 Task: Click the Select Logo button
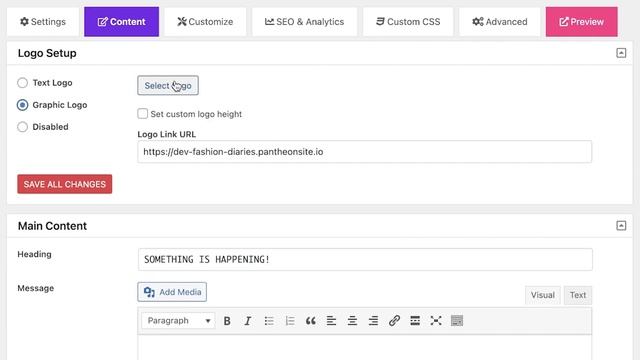click(x=168, y=85)
